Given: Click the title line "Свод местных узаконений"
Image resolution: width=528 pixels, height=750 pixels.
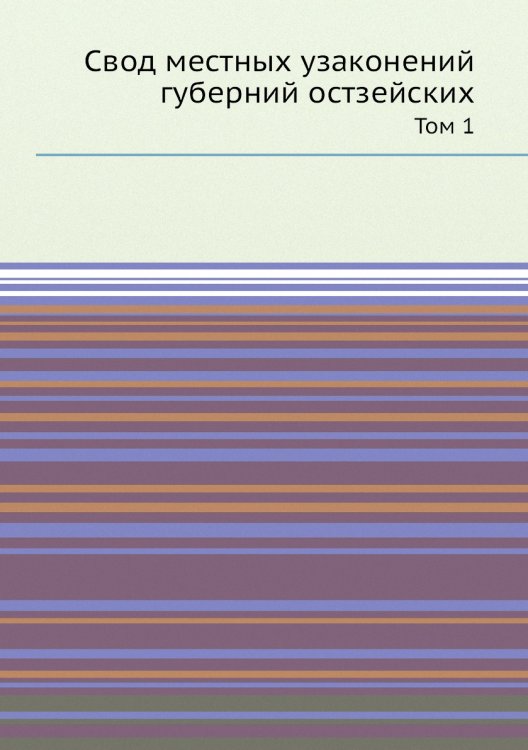Looking at the screenshot, I should tap(279, 63).
